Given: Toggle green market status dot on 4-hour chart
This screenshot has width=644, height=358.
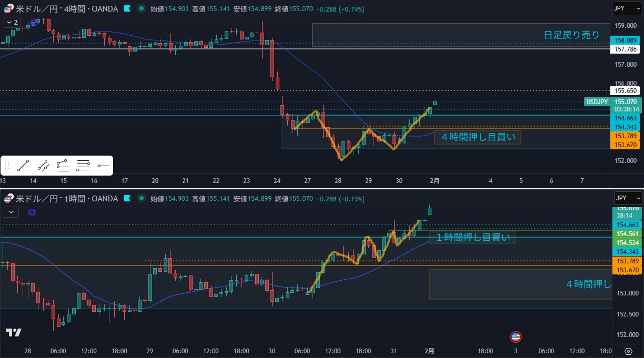Looking at the screenshot, I should [x=141, y=9].
